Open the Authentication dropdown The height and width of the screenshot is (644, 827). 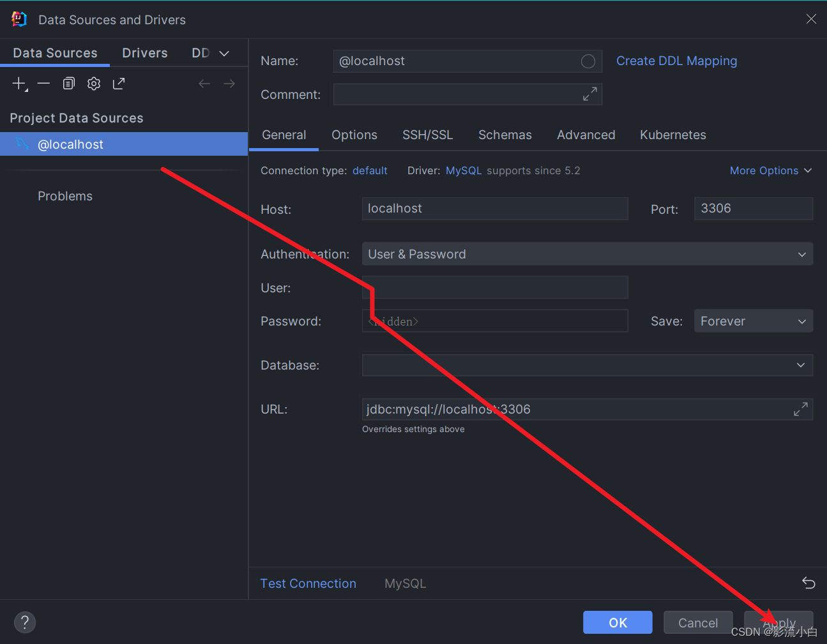click(801, 254)
